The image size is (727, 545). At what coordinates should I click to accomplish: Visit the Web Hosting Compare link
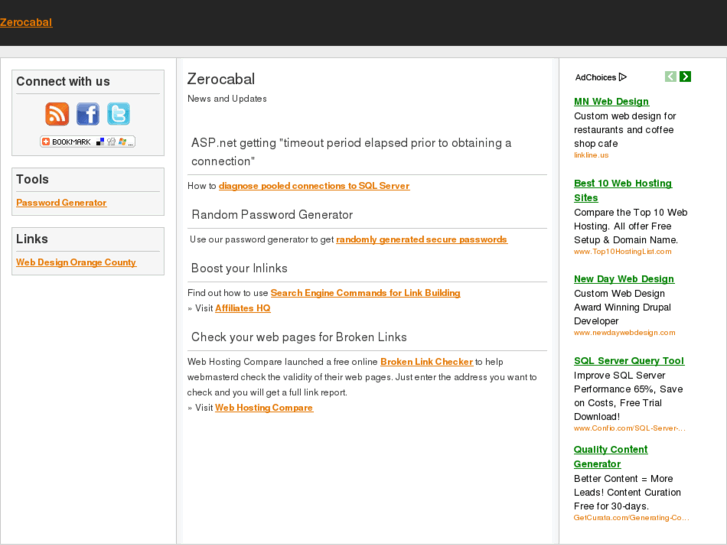(x=264, y=408)
